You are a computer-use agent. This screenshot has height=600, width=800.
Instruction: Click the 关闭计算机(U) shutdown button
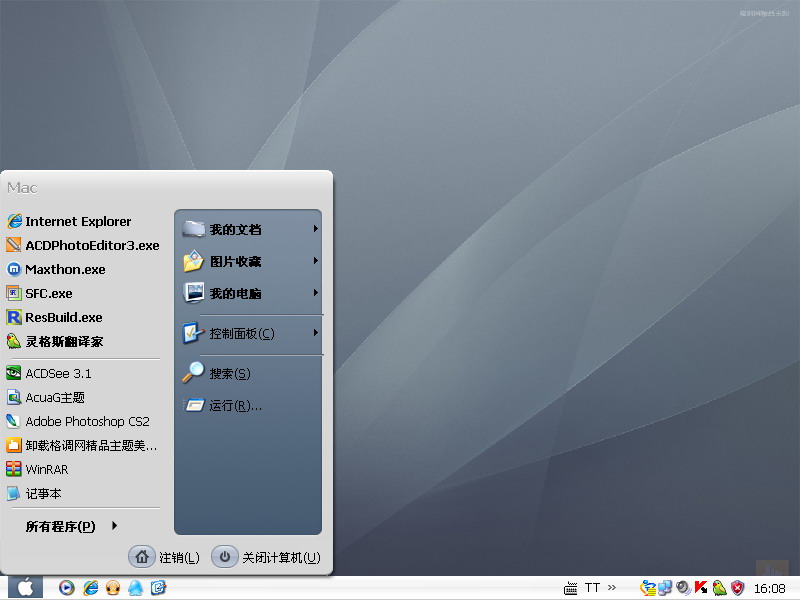coord(266,557)
